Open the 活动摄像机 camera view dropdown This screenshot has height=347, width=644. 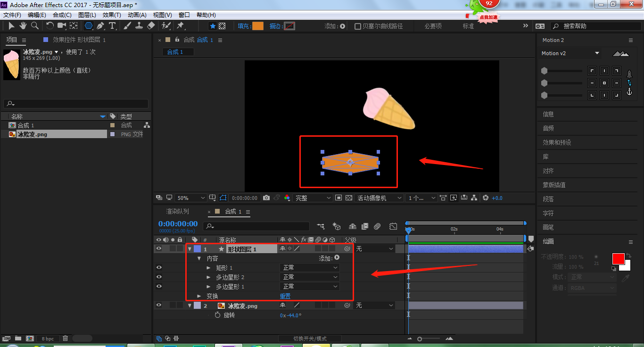tap(380, 198)
